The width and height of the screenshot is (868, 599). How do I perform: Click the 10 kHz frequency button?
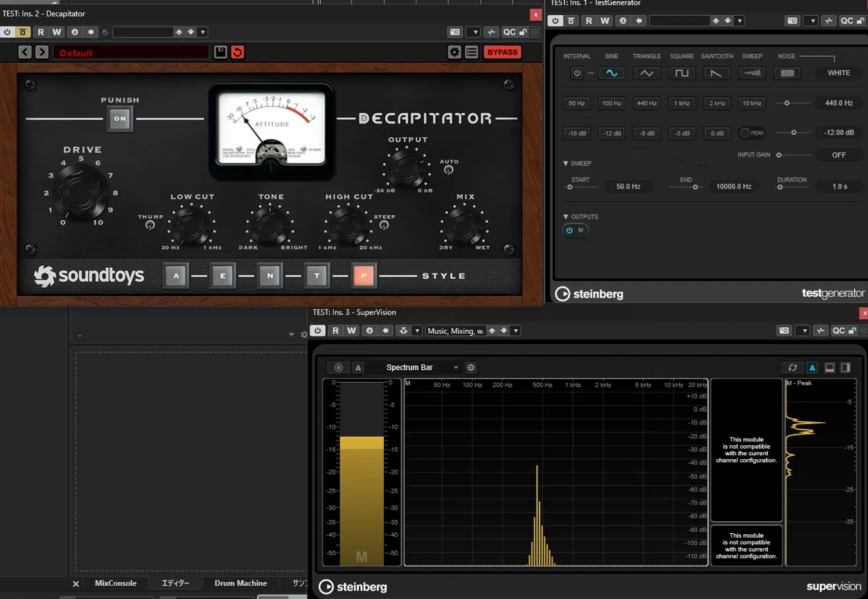point(752,103)
